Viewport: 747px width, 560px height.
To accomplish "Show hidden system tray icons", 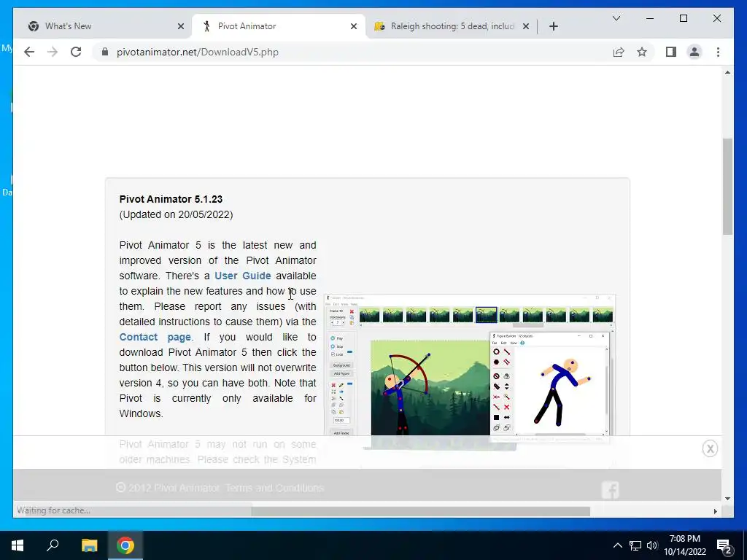I will 617,545.
